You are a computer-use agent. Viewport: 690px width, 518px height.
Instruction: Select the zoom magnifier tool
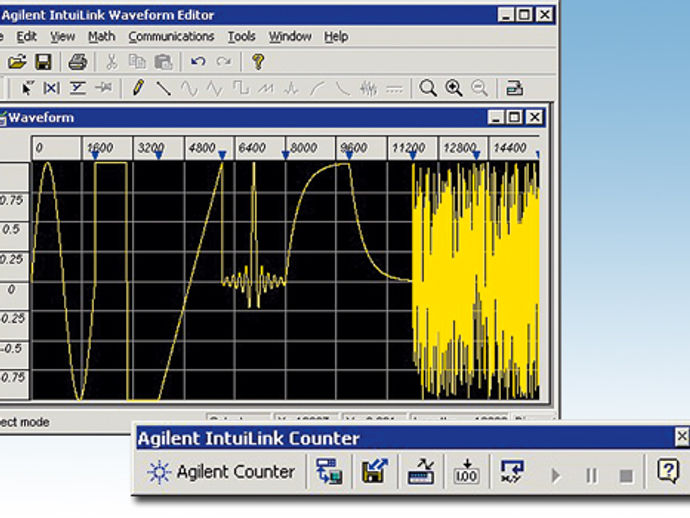[428, 88]
